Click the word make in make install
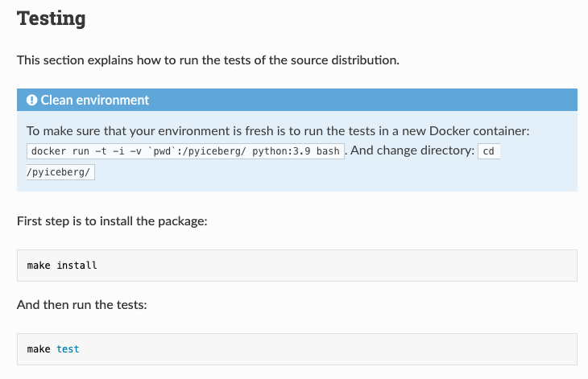Image resolution: width=588 pixels, height=379 pixels. click(39, 265)
